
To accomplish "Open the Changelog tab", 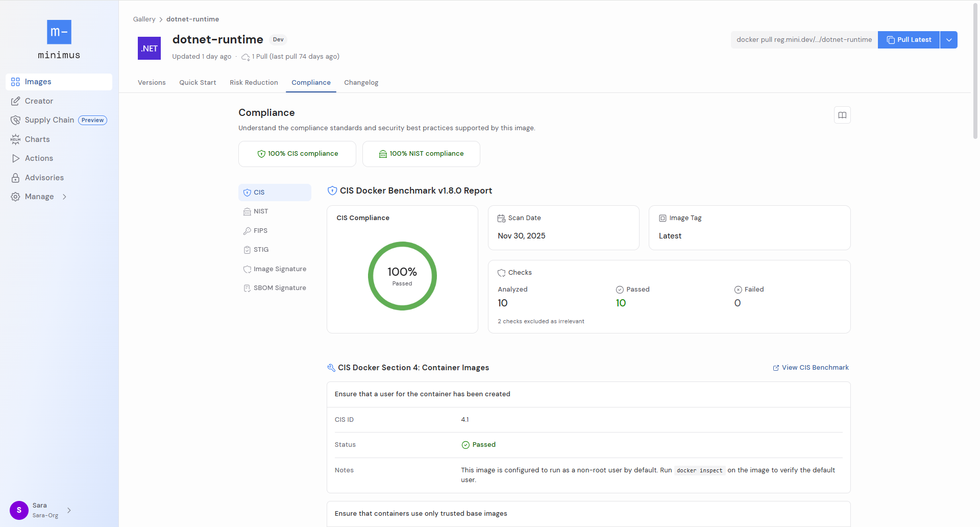I will pos(361,82).
